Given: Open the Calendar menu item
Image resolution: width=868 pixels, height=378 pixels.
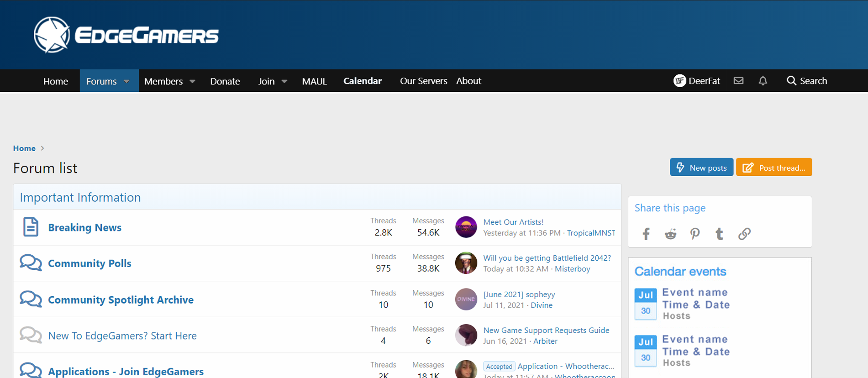Looking at the screenshot, I should click(x=363, y=81).
